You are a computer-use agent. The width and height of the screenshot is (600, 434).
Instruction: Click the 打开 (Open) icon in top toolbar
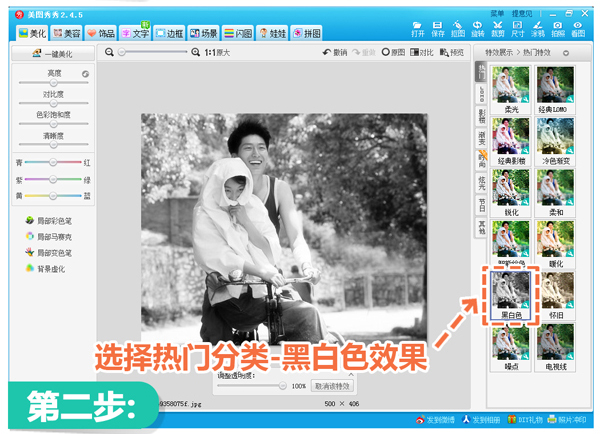[x=418, y=26]
